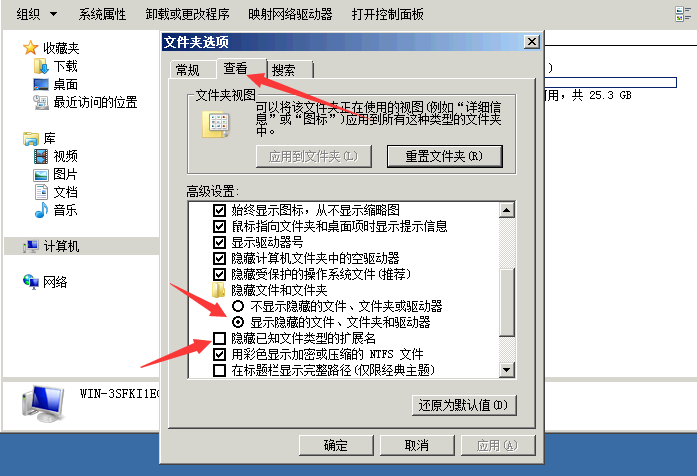
Task: Select the 桌面 desktop icon in favorites
Action: coord(41,84)
